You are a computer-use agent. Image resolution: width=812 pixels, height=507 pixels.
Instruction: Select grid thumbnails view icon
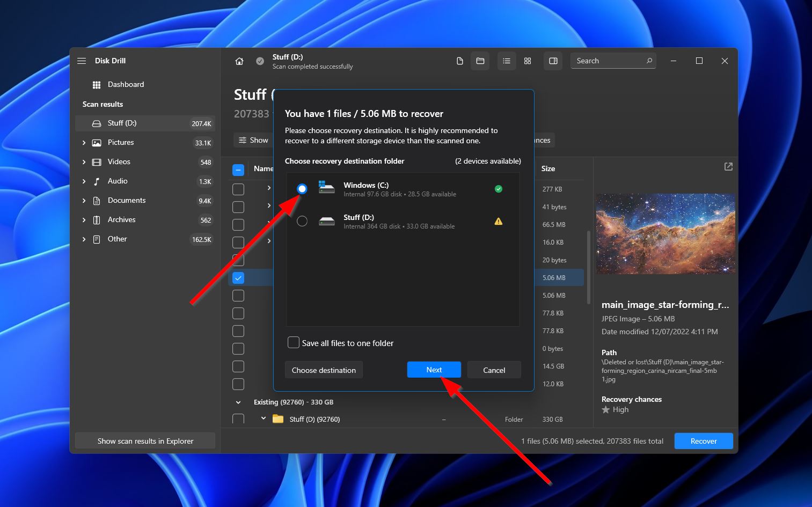tap(528, 61)
